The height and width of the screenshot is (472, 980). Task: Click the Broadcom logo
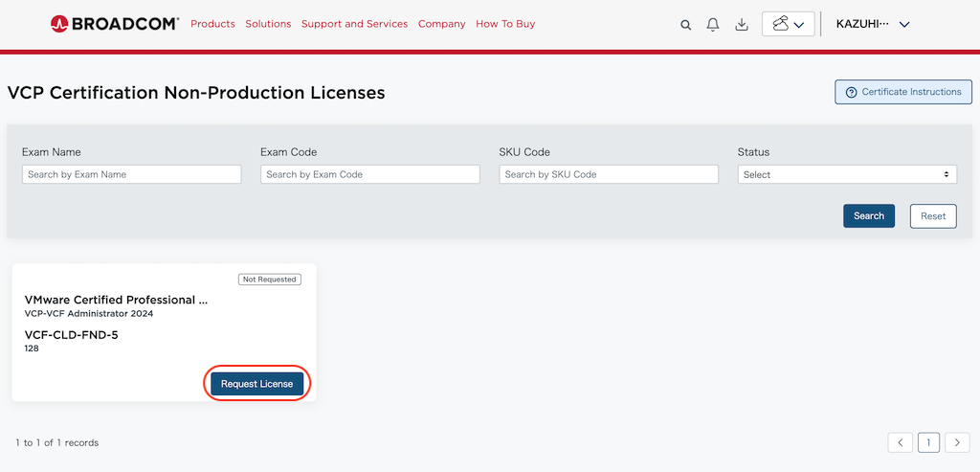tap(115, 24)
